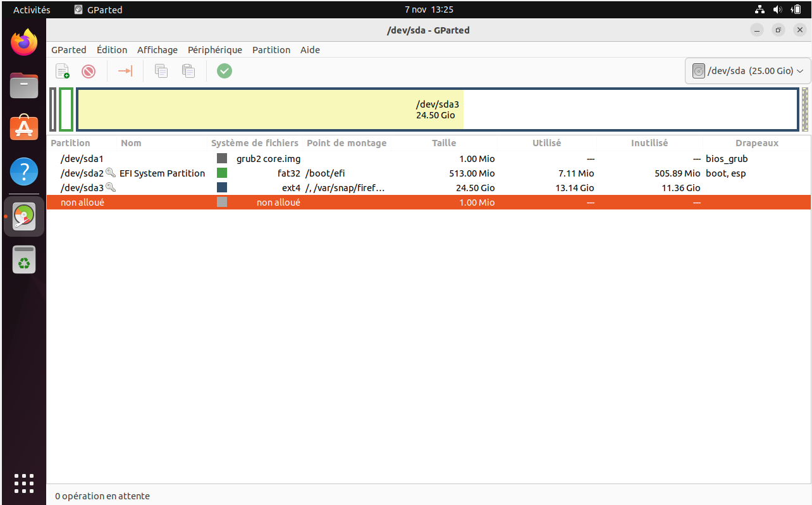Open Firefox from the dock
This screenshot has height=505, width=812.
[24, 43]
